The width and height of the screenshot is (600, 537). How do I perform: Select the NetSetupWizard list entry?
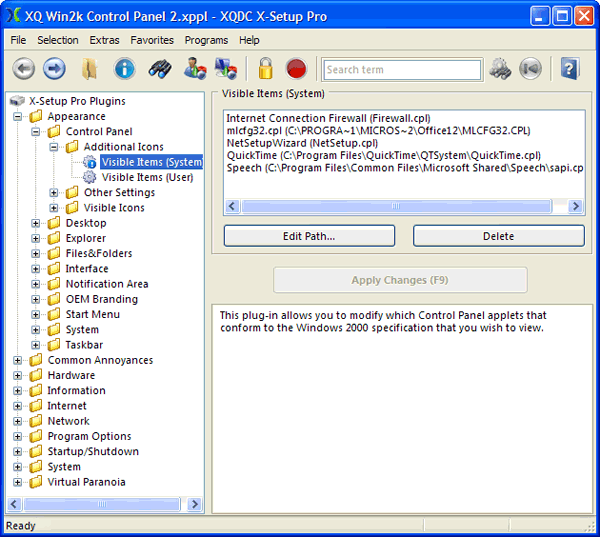coord(302,143)
